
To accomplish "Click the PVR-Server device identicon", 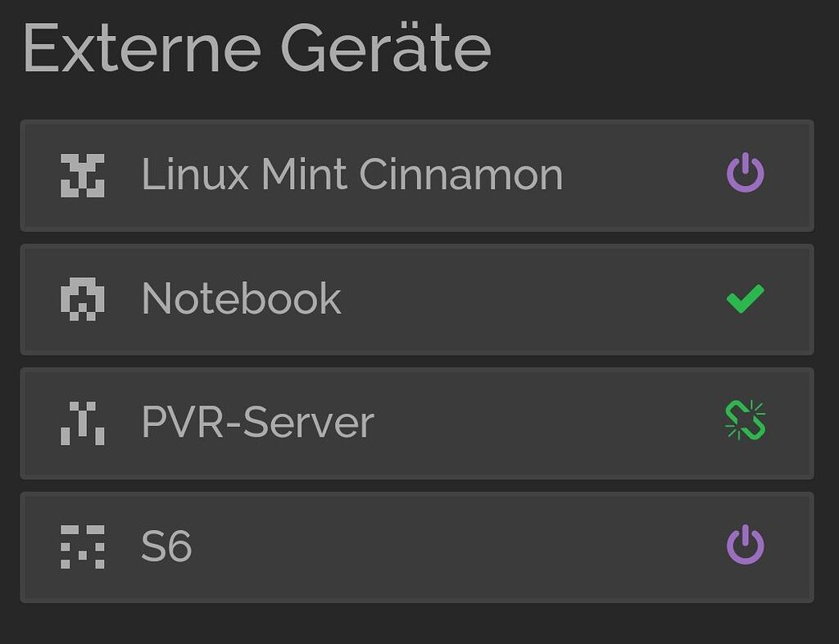I will pyautogui.click(x=83, y=424).
